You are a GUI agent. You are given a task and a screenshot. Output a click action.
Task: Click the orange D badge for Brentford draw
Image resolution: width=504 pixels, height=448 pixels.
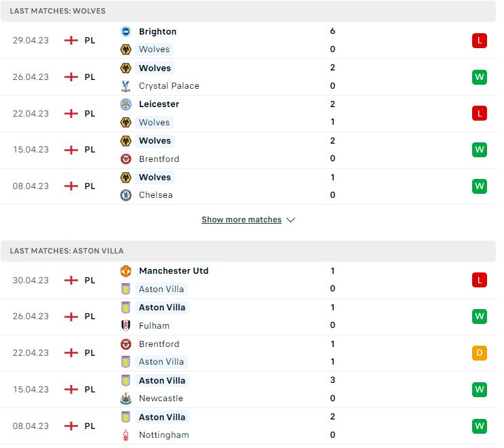[480, 353]
